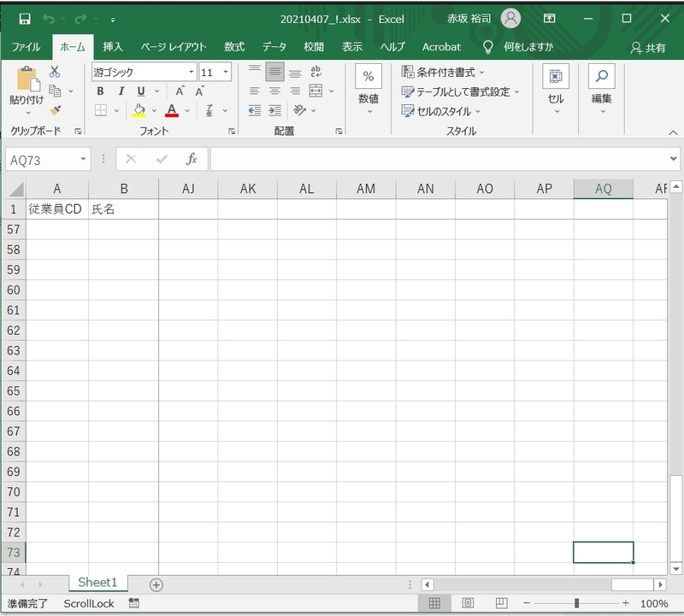Switch to the Acrobat tab
This screenshot has width=684, height=616.
pos(441,47)
